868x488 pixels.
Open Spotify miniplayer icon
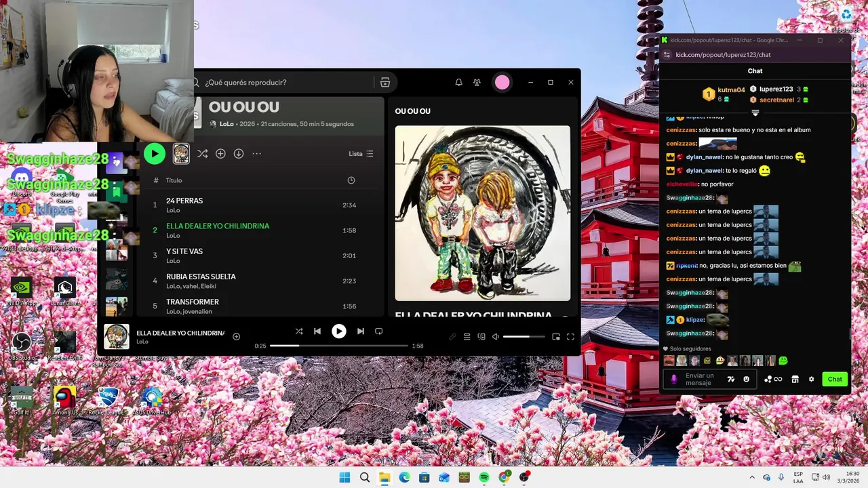556,337
